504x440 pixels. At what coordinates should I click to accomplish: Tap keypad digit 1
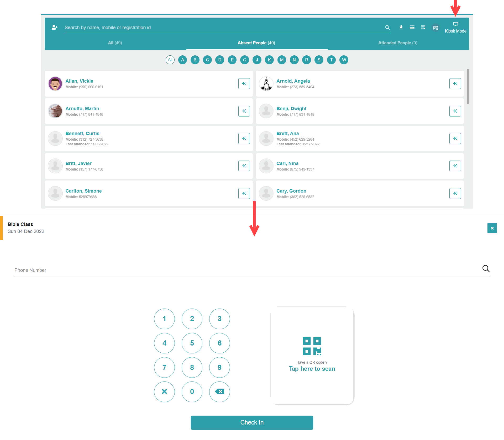(164, 319)
